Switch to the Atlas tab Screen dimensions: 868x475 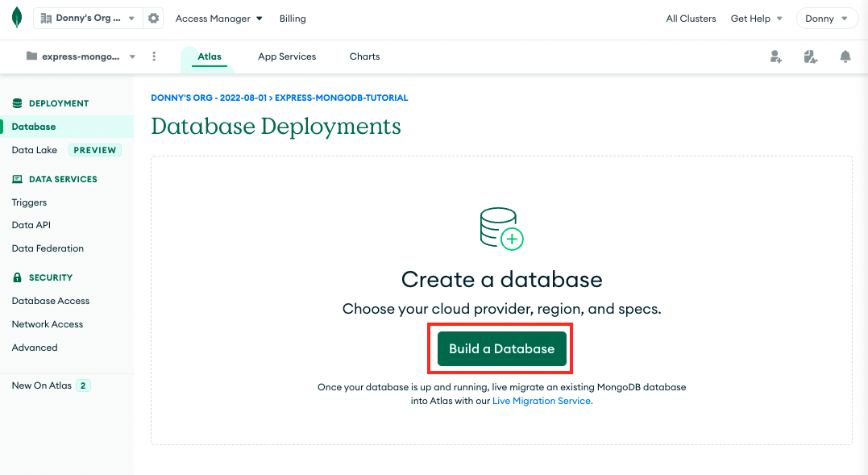[x=210, y=56]
